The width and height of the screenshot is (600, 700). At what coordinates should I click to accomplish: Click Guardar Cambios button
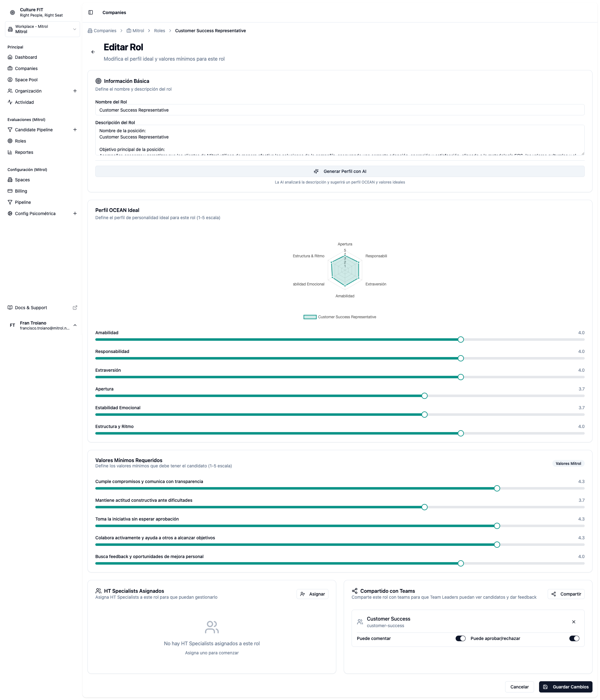coord(566,687)
